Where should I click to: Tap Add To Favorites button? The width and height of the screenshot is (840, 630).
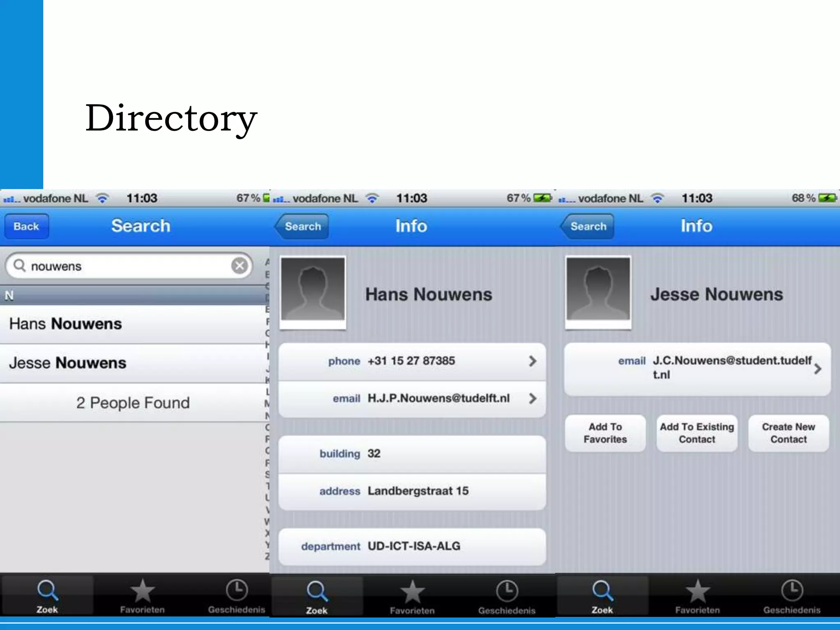coord(605,433)
